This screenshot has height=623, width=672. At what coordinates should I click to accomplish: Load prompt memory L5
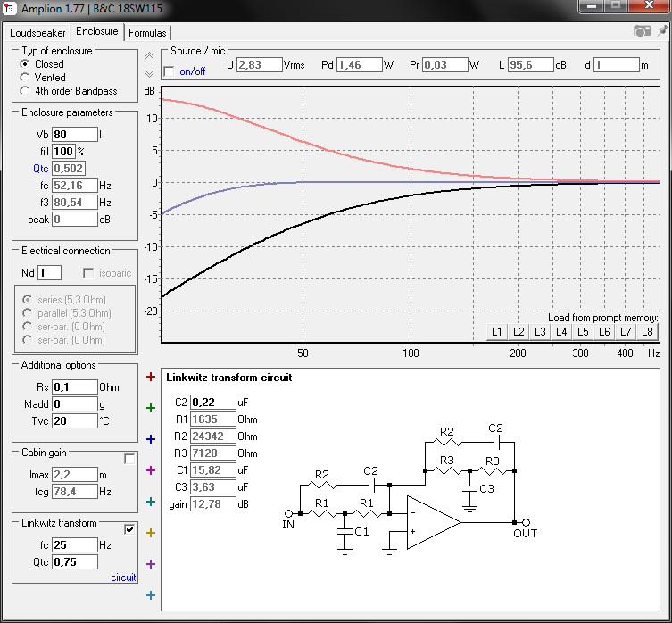click(x=583, y=331)
